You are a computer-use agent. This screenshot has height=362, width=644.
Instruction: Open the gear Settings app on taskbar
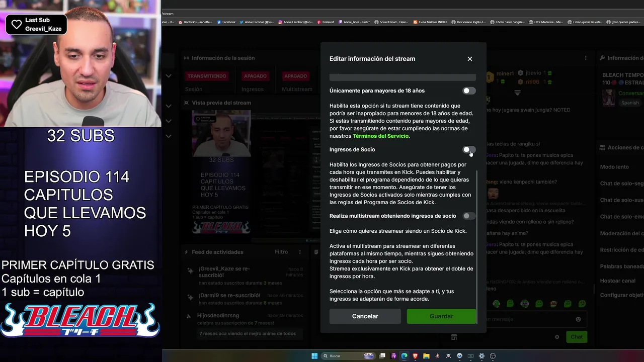pyautogui.click(x=481, y=356)
